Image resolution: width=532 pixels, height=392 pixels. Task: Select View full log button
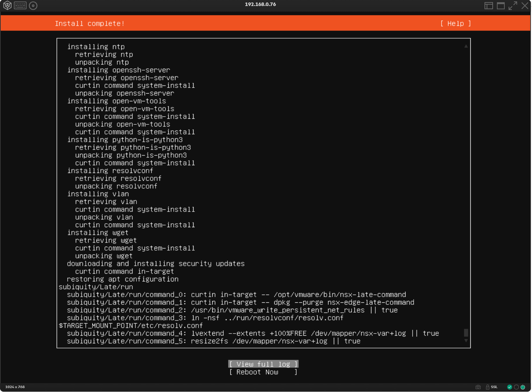[263, 364]
